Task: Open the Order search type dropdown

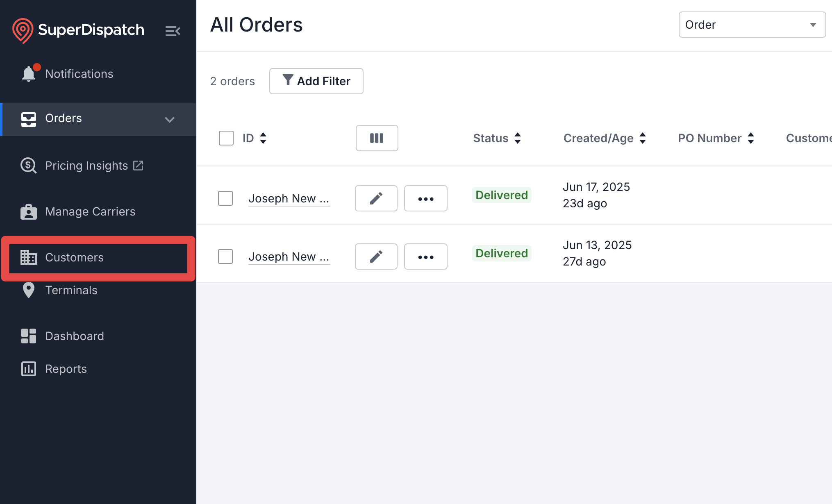Action: point(752,25)
